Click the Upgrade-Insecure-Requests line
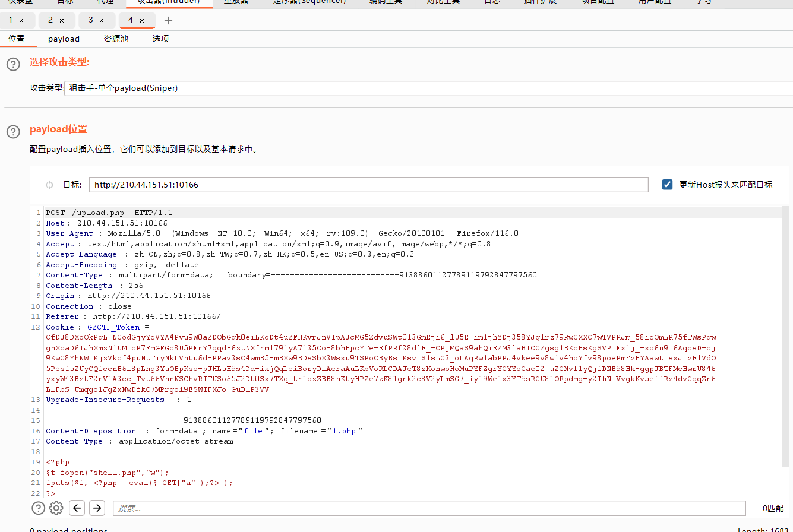Viewport: 793px width, 532px height. [x=118, y=400]
